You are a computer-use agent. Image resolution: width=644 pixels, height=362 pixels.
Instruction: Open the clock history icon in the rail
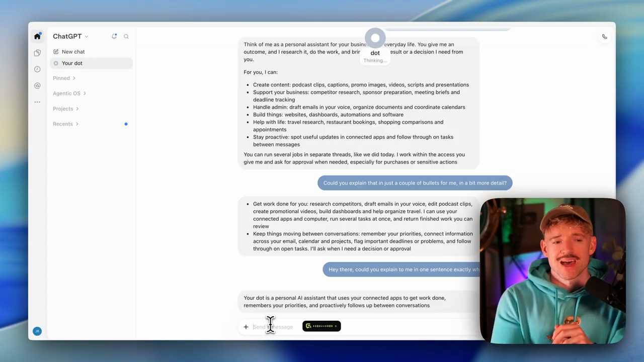click(x=37, y=69)
